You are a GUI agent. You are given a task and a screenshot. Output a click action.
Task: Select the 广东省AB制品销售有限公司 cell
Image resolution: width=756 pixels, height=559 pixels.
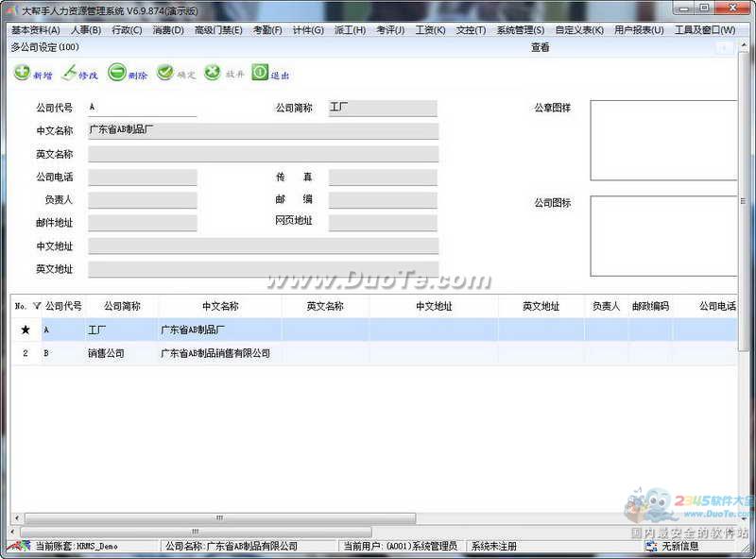point(220,353)
